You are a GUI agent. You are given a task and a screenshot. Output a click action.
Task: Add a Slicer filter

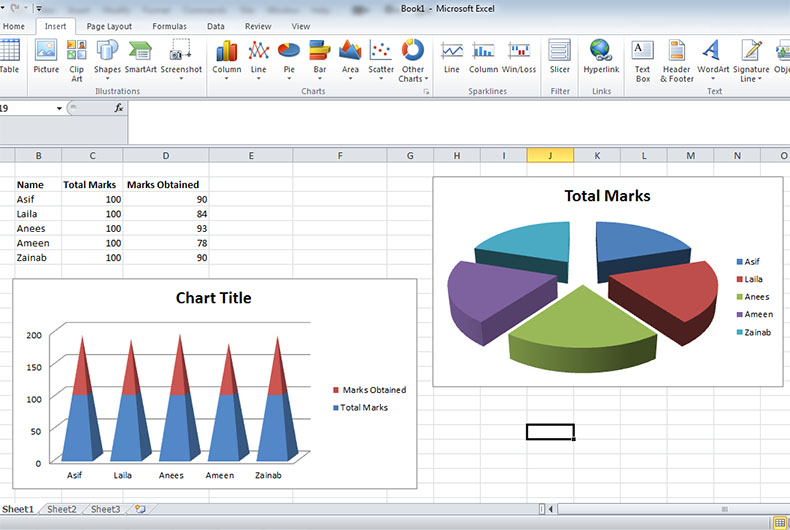[x=559, y=58]
